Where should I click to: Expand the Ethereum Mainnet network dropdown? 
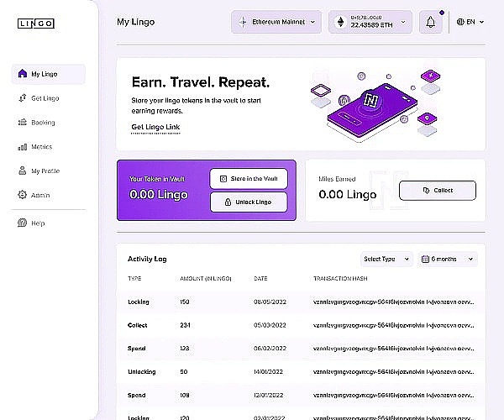(276, 22)
